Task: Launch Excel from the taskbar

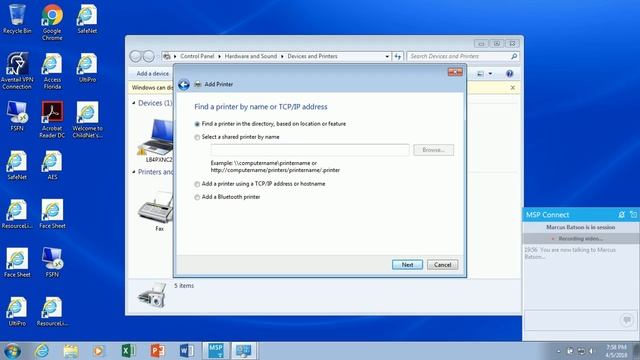Action: click(x=129, y=351)
